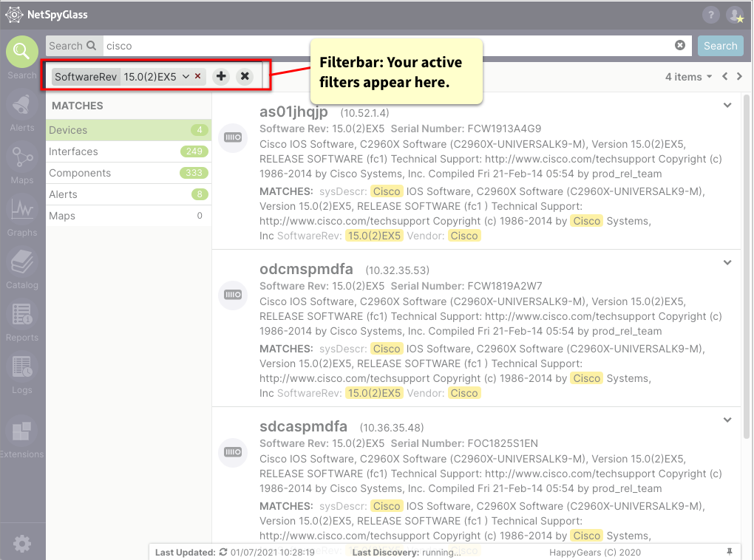Click IP address 10.32.35.53

[397, 270]
